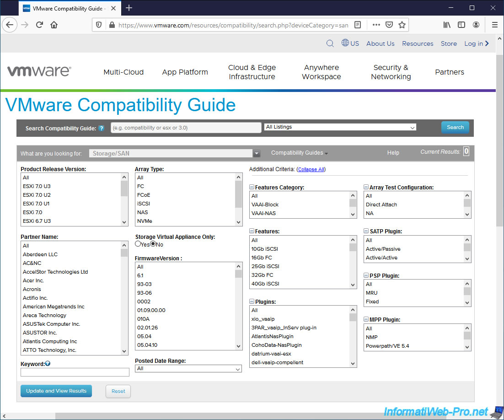Open the Compatibility Guides menu

pyautogui.click(x=299, y=153)
